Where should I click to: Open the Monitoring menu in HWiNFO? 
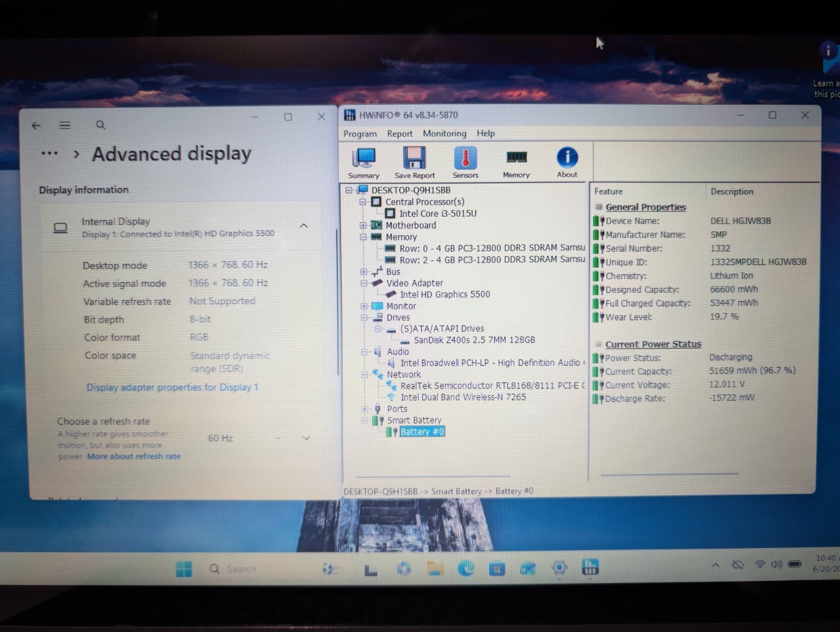coord(445,133)
